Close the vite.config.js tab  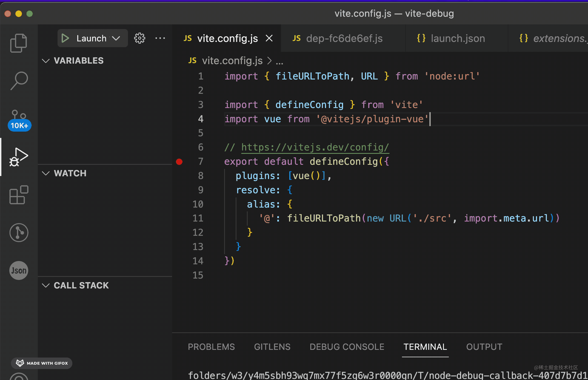tap(269, 38)
